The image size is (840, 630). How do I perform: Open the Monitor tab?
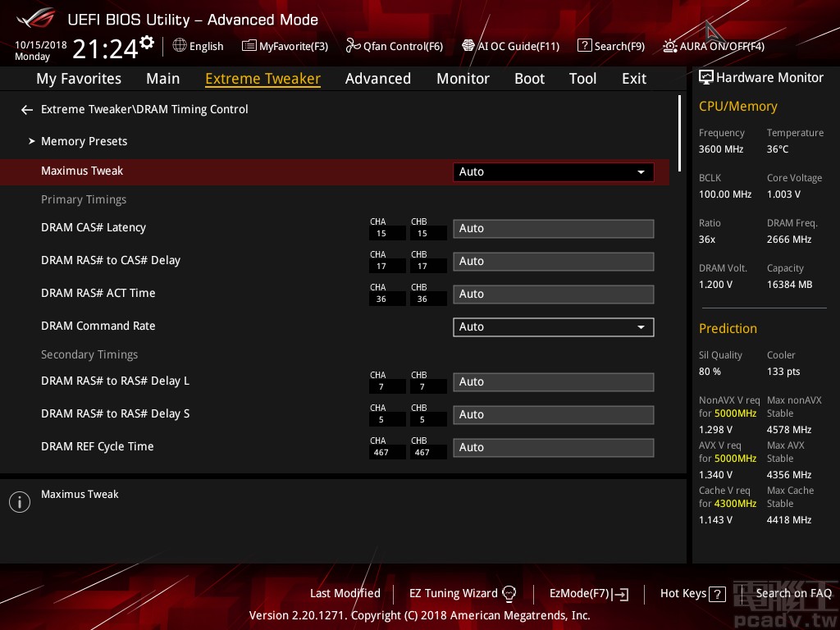coord(463,79)
